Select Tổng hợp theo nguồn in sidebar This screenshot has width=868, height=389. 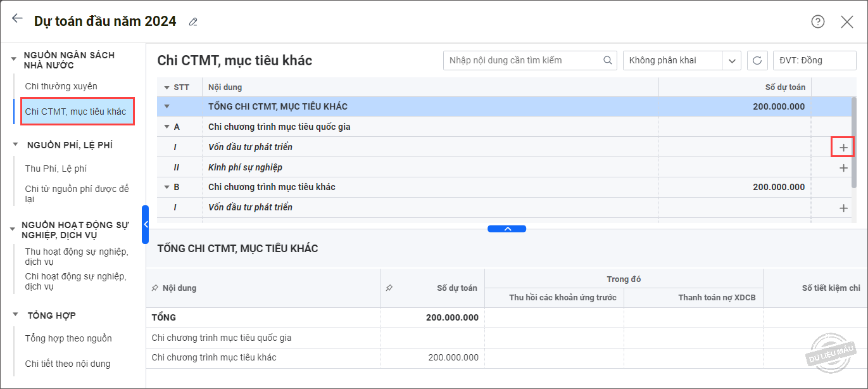(x=68, y=338)
